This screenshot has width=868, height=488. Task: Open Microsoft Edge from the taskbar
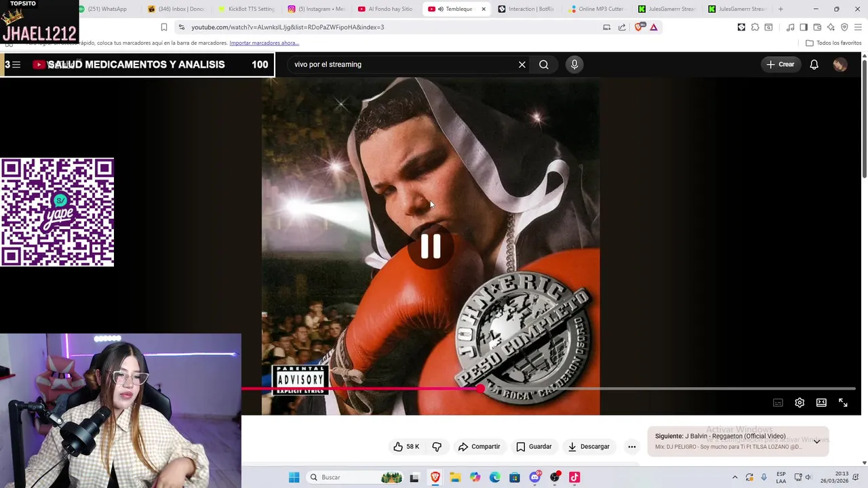(495, 477)
